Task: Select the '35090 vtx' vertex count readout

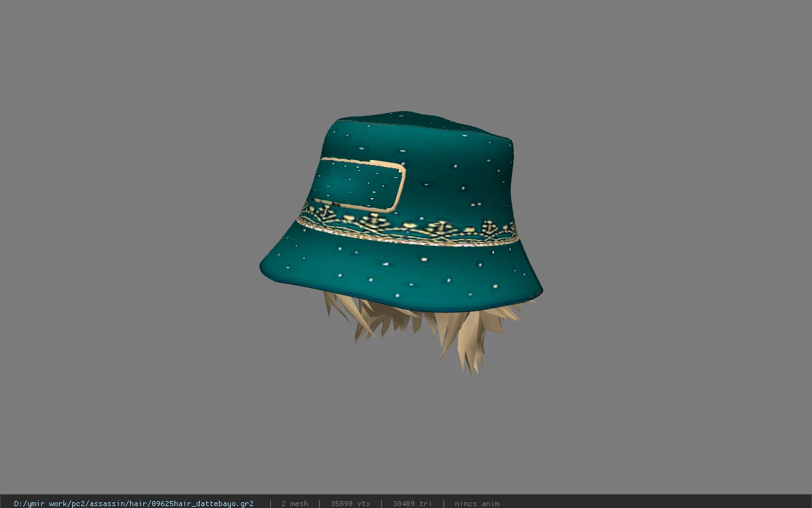Action: tap(350, 504)
